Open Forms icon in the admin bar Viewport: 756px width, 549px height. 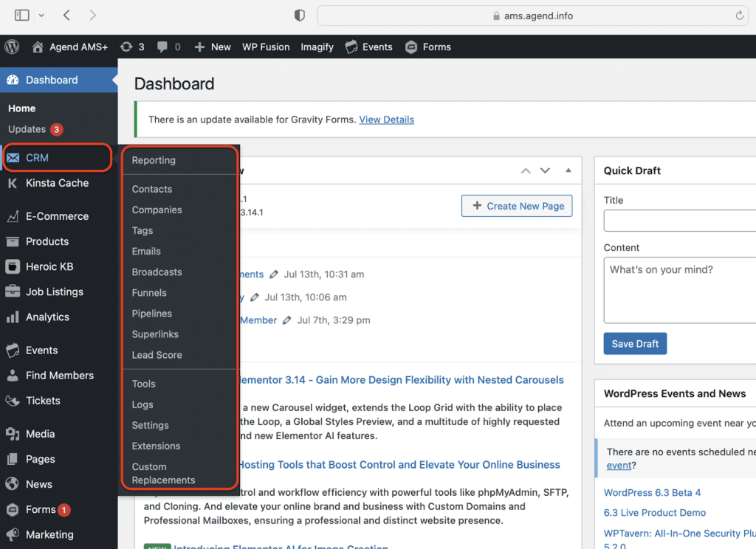click(410, 46)
